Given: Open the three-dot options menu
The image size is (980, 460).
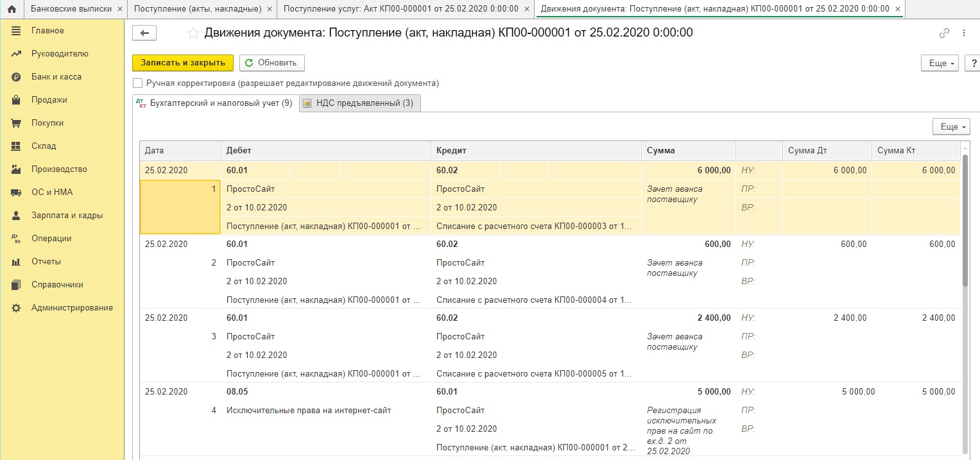Looking at the screenshot, I should point(963,33).
